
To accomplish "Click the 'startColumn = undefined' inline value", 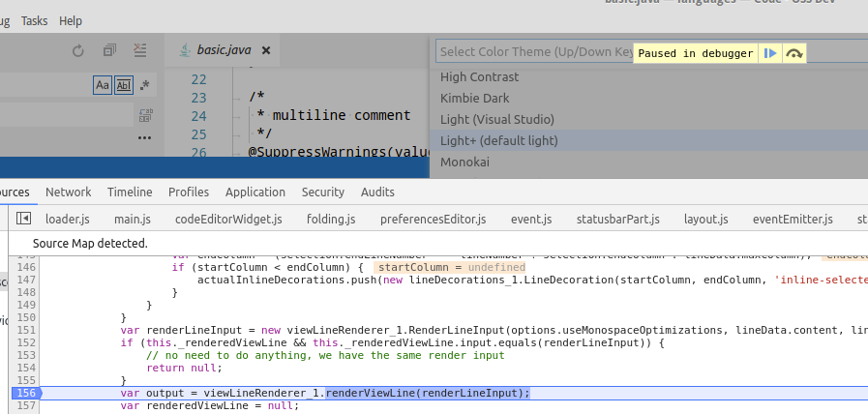I will 452,267.
